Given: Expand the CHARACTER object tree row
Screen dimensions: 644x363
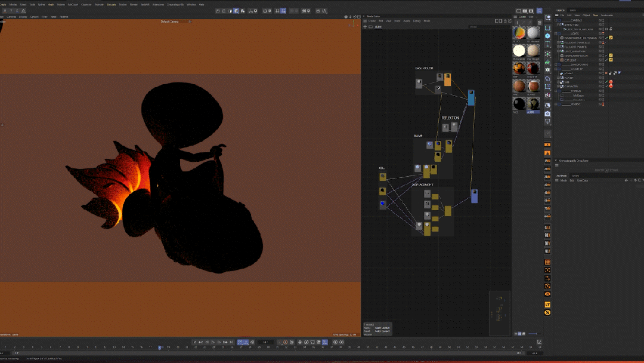Looking at the screenshot, I should [559, 87].
